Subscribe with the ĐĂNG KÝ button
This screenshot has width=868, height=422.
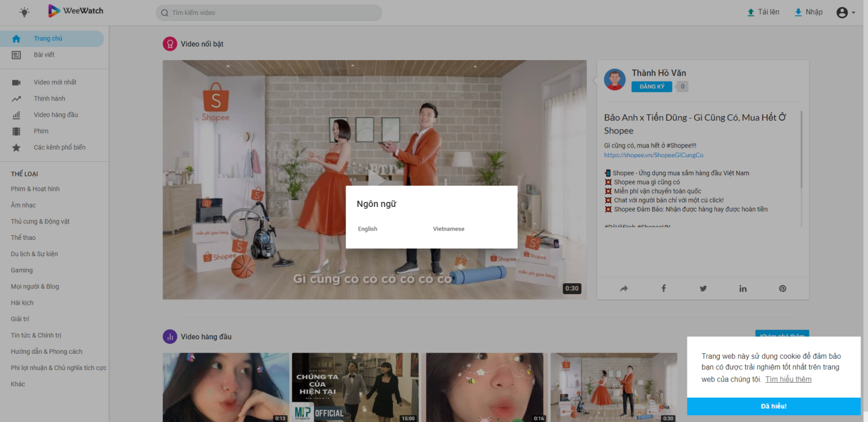(652, 86)
